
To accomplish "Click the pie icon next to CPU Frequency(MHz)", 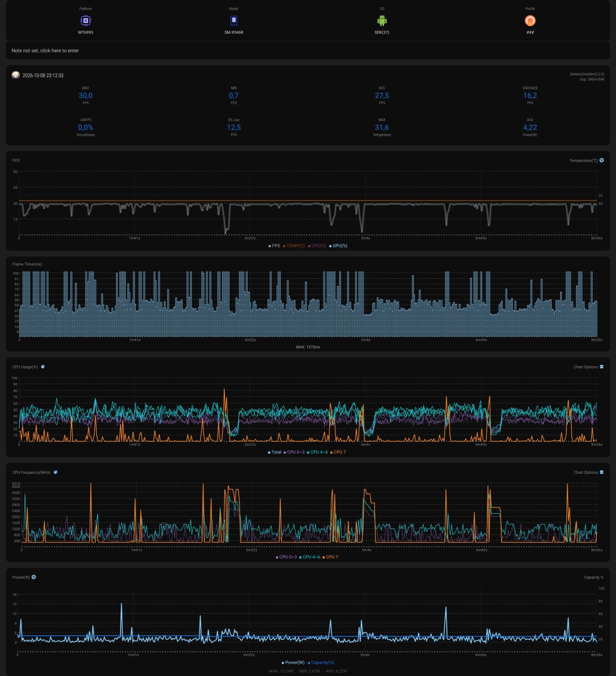I will click(55, 472).
